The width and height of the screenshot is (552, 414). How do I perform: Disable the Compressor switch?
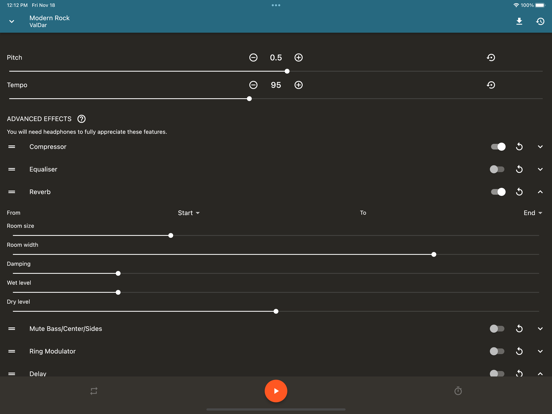[498, 147]
